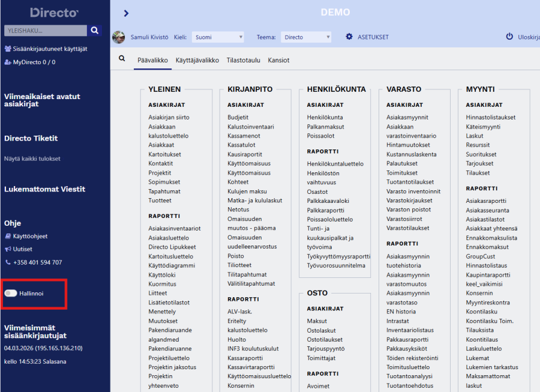Image resolution: width=540 pixels, height=392 pixels.
Task: Click the ASETUKSET gear icon
Action: pos(349,37)
